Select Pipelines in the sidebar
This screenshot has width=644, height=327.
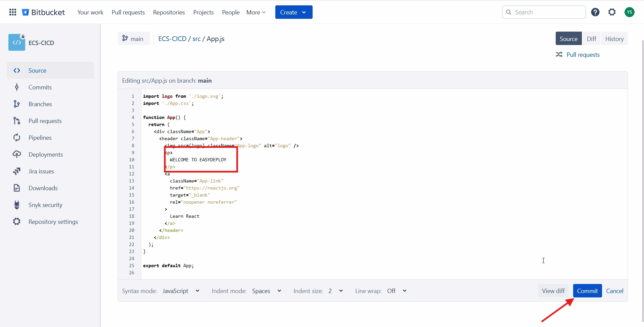click(50, 137)
